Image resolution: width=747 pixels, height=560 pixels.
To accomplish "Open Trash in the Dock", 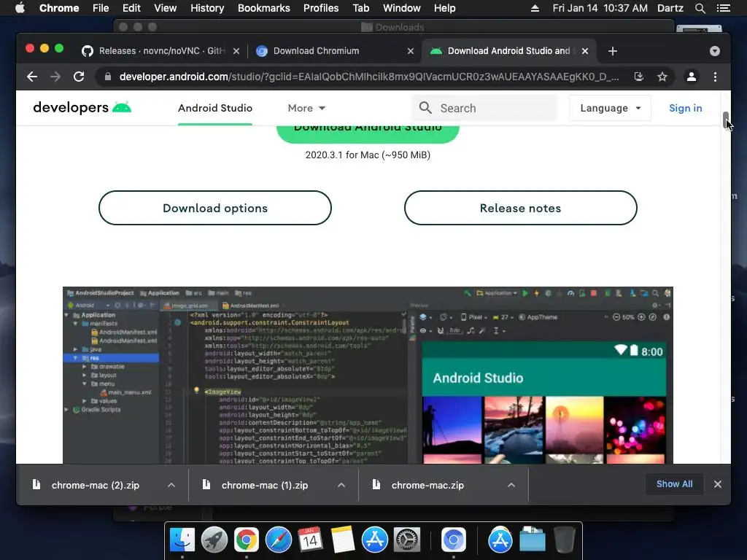I will click(565, 540).
